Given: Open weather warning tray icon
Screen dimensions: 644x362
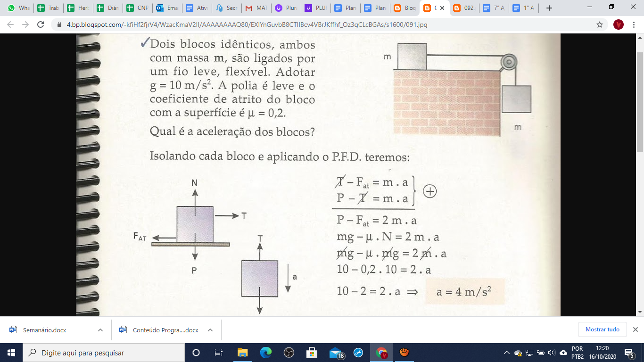Looking at the screenshot, I should click(518, 353).
